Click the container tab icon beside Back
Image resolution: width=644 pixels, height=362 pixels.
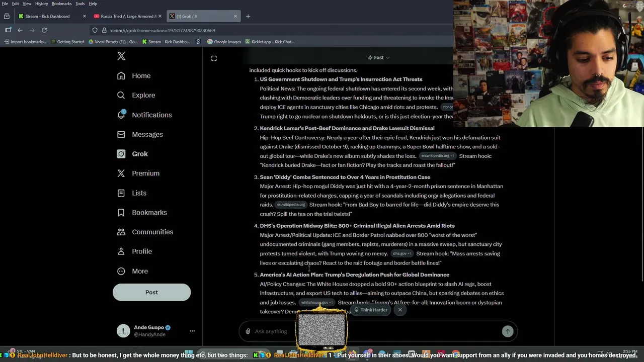[x=8, y=30]
